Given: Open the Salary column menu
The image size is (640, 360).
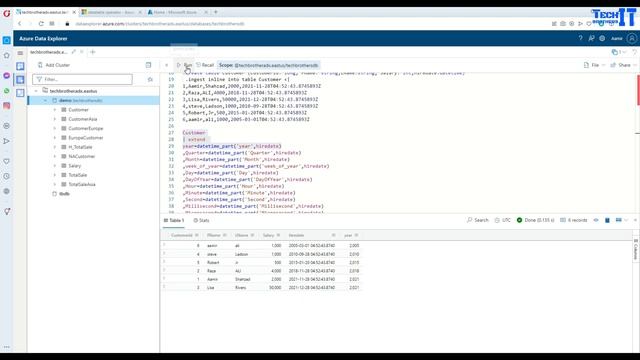Looking at the screenshot, I should tap(278, 235).
